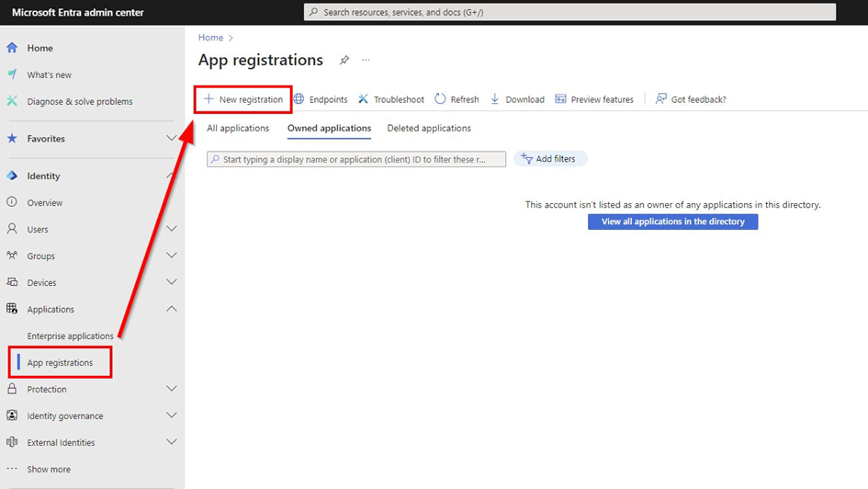The width and height of the screenshot is (868, 489).
Task: Expand the Favorites section chevron
Action: point(172,138)
